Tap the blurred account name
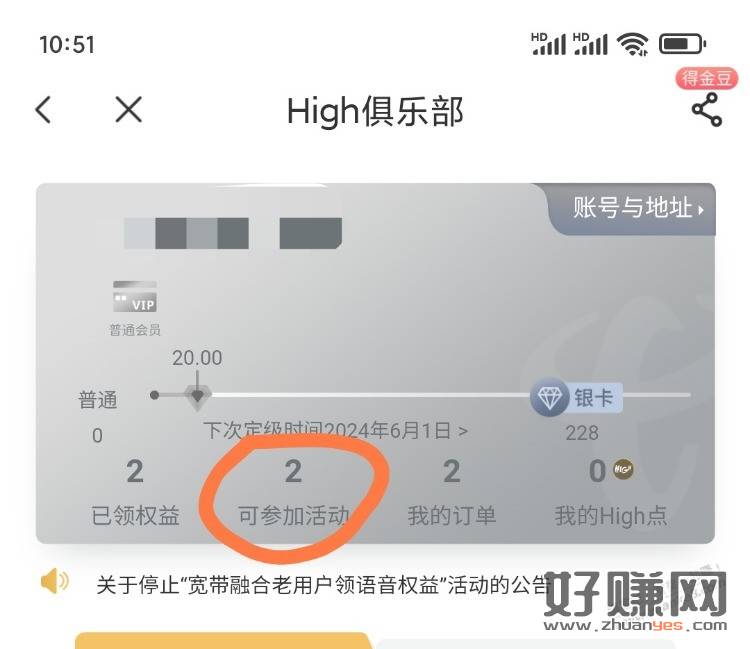The height and width of the screenshot is (649, 750). tap(233, 233)
